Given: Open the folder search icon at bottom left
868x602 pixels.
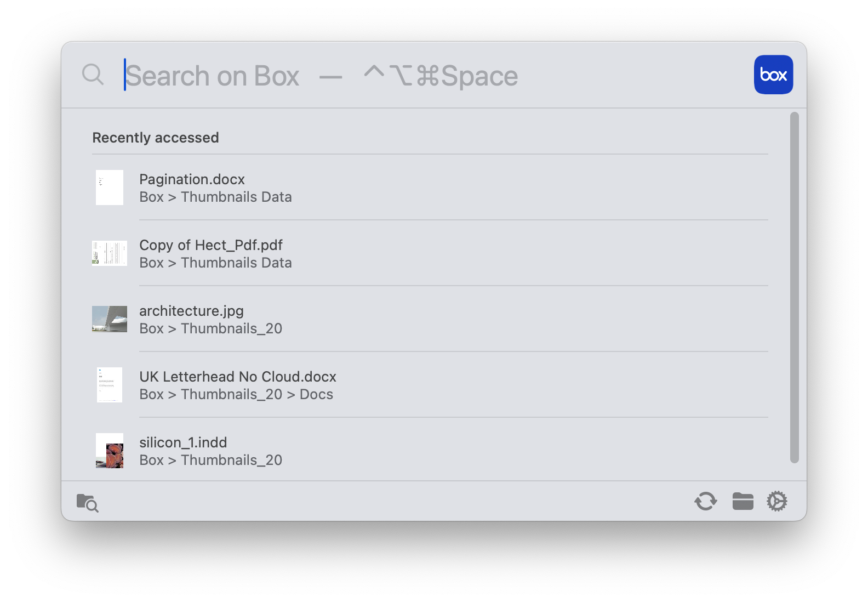Looking at the screenshot, I should (x=87, y=502).
